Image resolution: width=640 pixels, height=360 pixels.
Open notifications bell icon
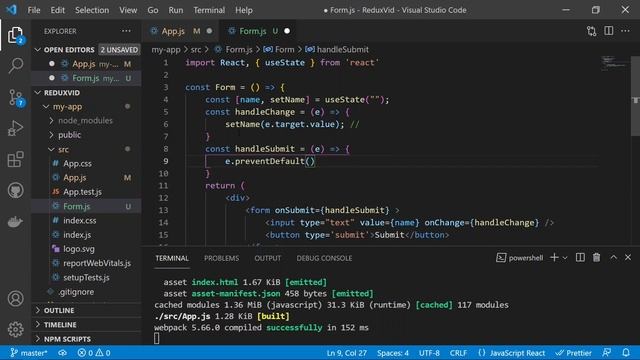tap(626, 353)
